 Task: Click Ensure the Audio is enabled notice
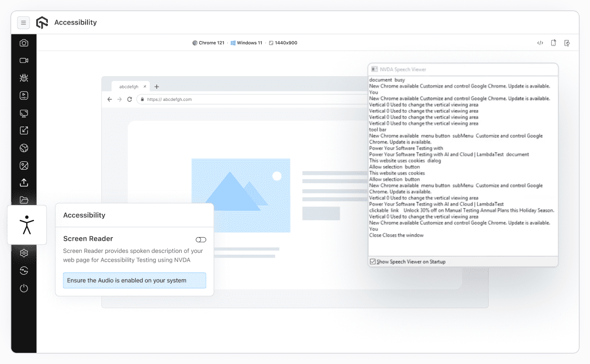tap(134, 280)
